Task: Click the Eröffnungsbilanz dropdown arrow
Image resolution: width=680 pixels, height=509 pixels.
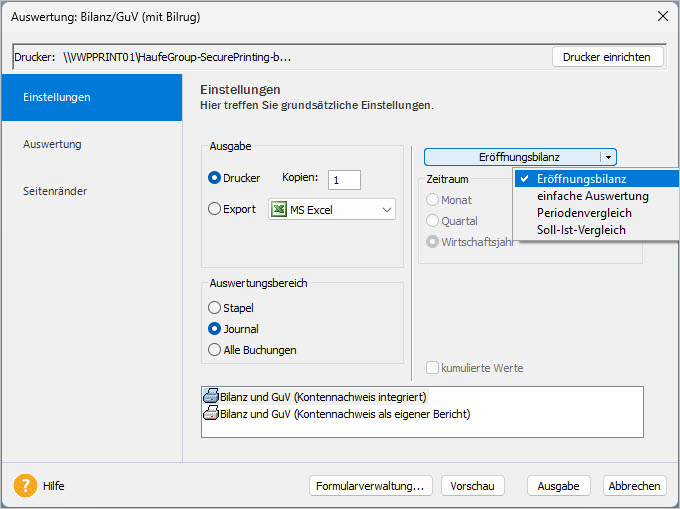Action: [x=608, y=157]
